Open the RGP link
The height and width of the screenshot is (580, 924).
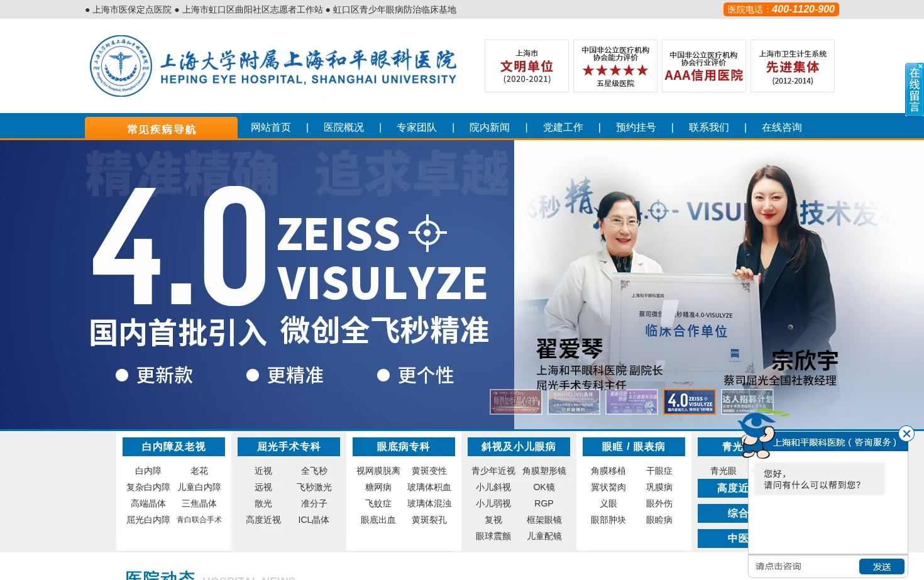[x=544, y=503]
